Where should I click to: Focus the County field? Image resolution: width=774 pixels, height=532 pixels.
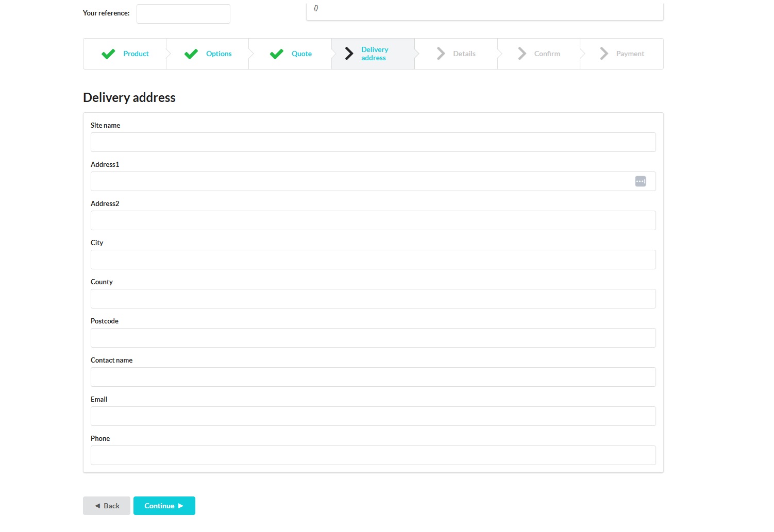click(373, 299)
